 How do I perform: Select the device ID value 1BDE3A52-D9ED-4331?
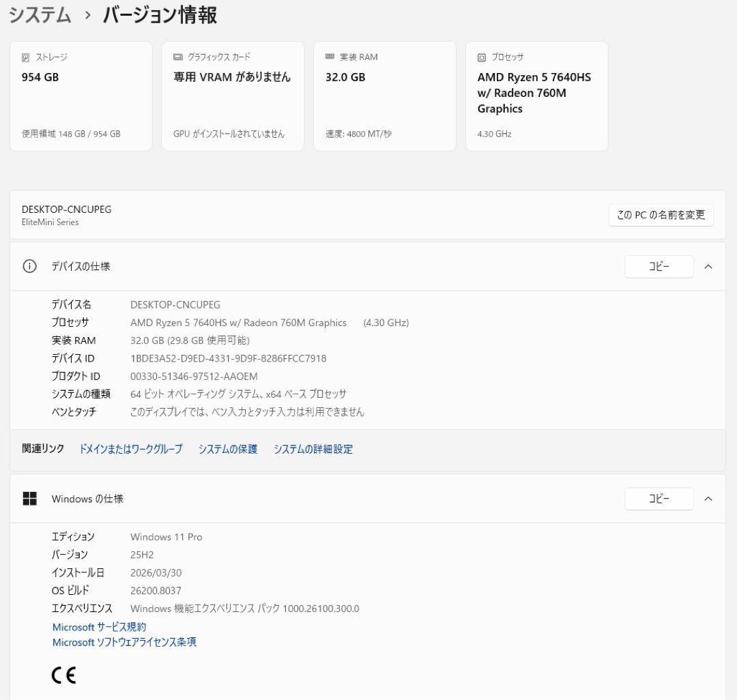(x=228, y=358)
